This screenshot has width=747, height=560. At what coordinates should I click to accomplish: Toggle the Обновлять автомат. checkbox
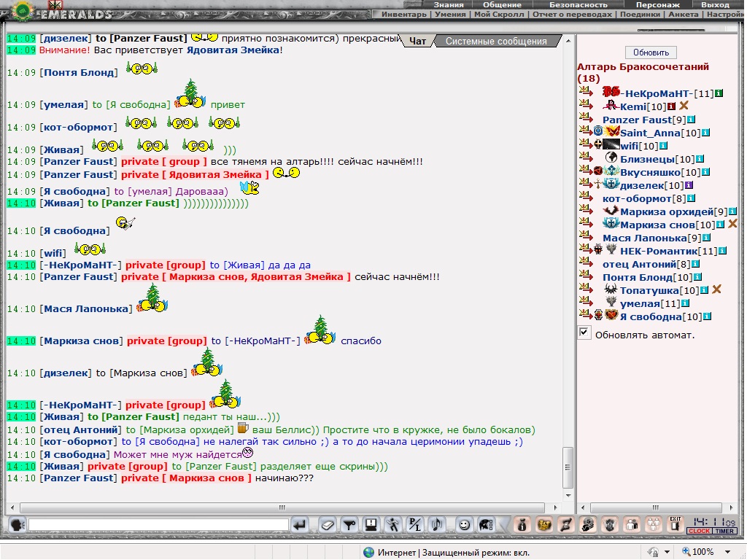pos(584,332)
